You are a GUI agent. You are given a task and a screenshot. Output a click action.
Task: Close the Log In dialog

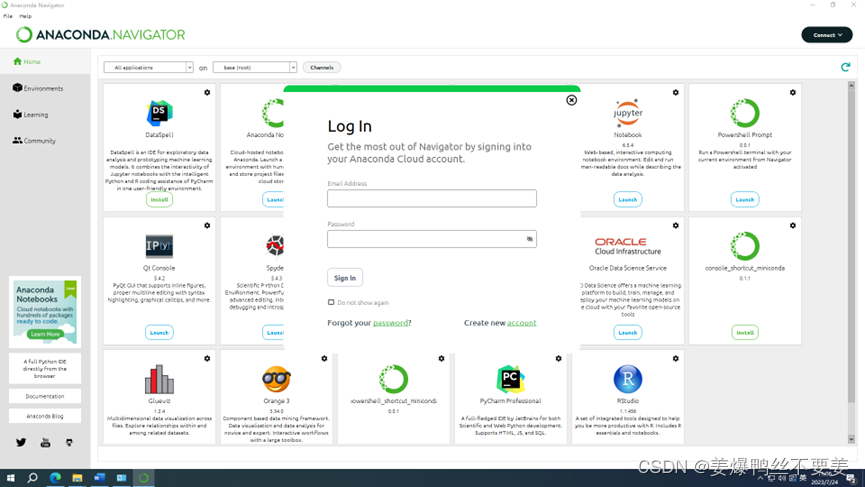click(x=572, y=100)
